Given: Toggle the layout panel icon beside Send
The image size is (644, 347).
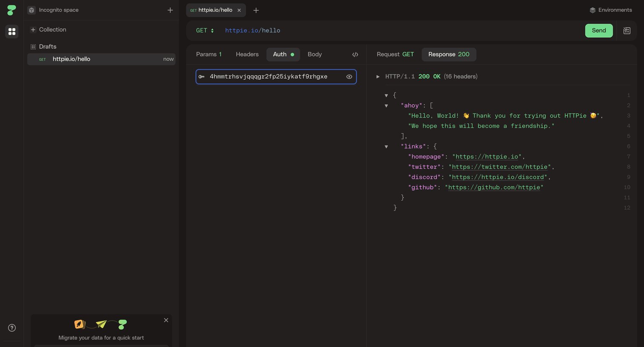Looking at the screenshot, I should click(x=627, y=31).
